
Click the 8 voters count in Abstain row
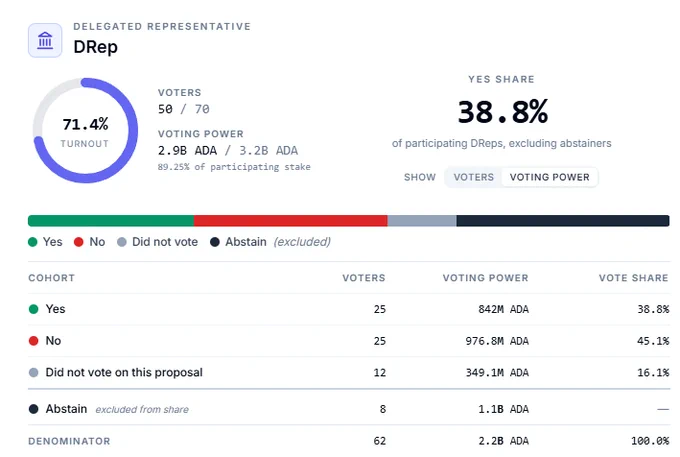click(382, 409)
